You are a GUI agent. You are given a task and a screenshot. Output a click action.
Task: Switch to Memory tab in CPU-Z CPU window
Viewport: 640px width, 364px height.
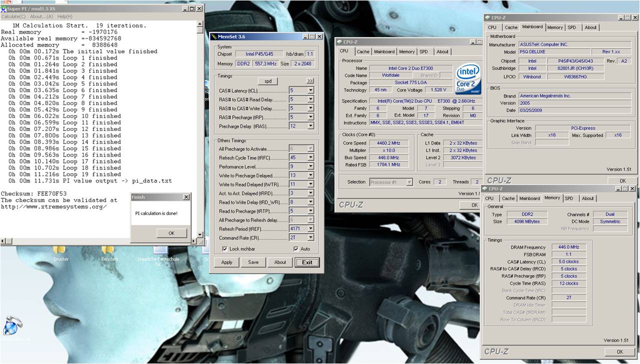(x=407, y=51)
